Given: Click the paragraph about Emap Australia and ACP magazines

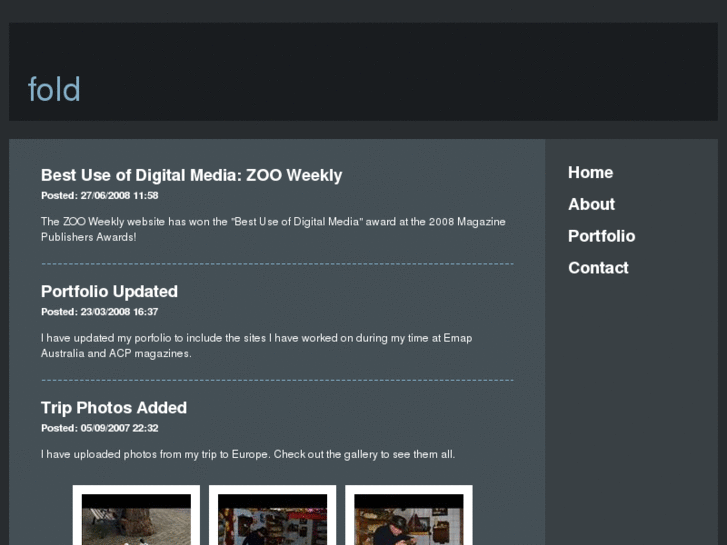Looking at the screenshot, I should click(256, 346).
